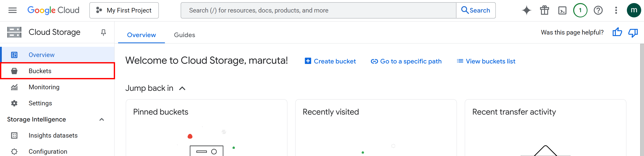
Task: Collapse the Jump back in section
Action: click(x=182, y=88)
